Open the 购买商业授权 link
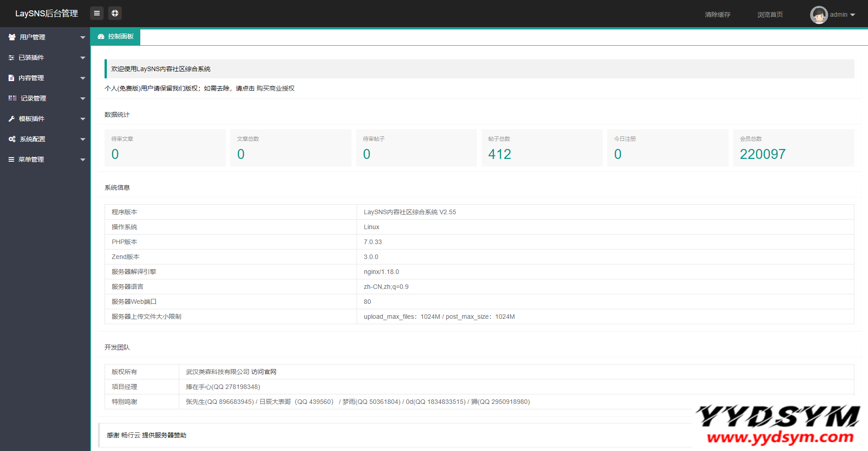This screenshot has width=868, height=451. coord(275,88)
